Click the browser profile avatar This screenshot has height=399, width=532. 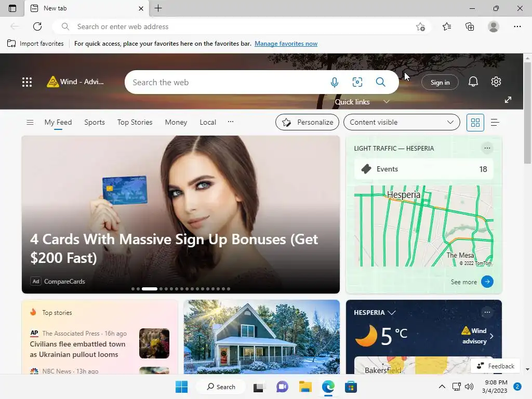point(494,26)
